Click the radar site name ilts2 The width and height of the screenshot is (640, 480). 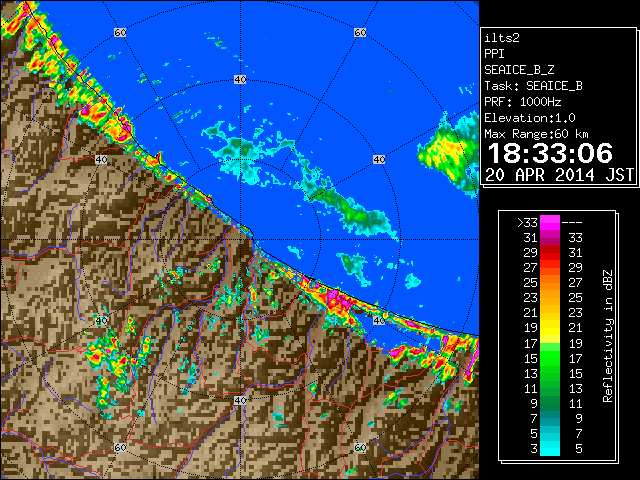(502, 38)
